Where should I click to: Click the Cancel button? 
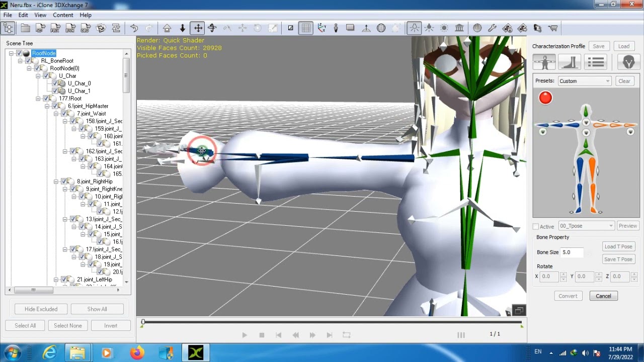click(x=603, y=296)
